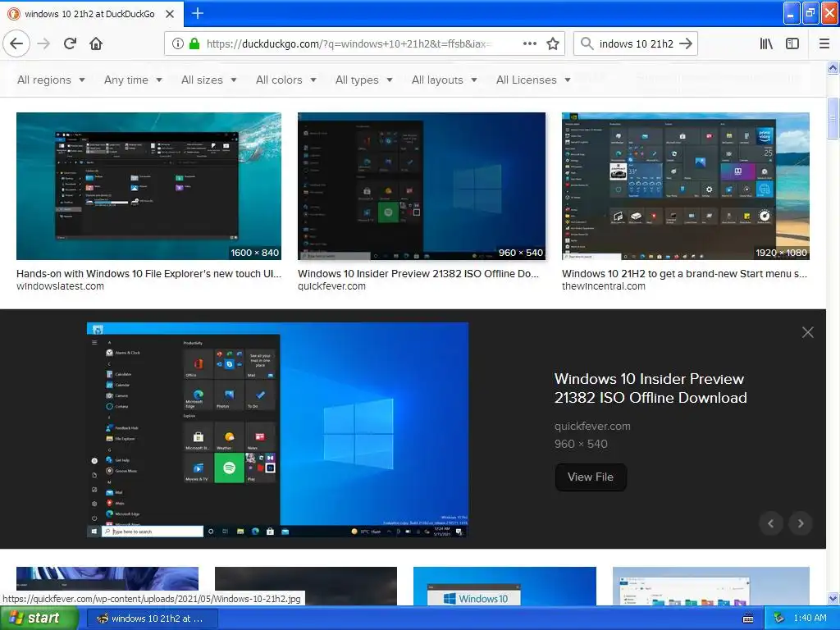The height and width of the screenshot is (630, 840).
Task: Expand the All colors filter
Action: [x=286, y=80]
